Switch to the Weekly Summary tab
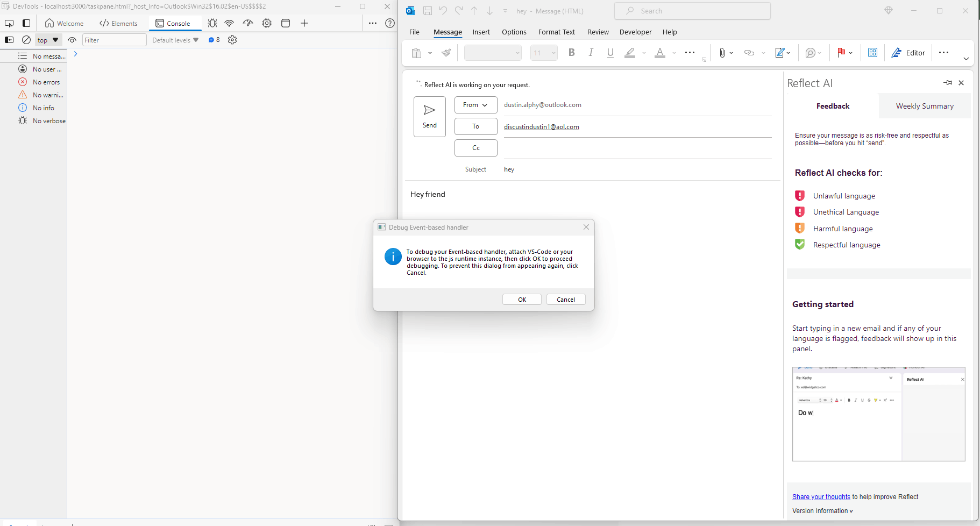The height and width of the screenshot is (526, 980). point(925,106)
